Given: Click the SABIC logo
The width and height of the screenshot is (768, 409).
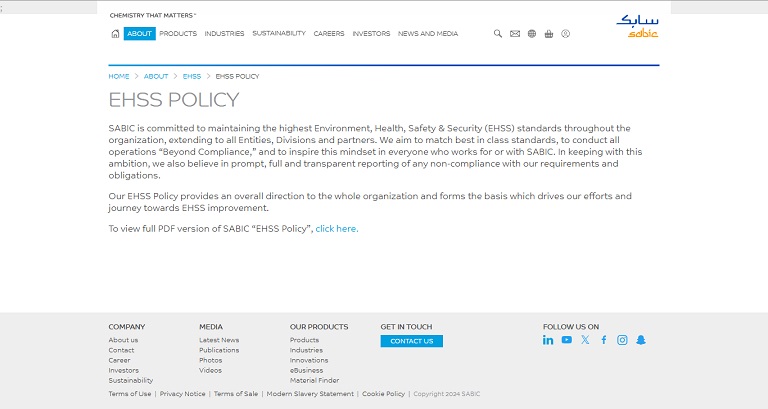Looking at the screenshot, I should pos(637,26).
